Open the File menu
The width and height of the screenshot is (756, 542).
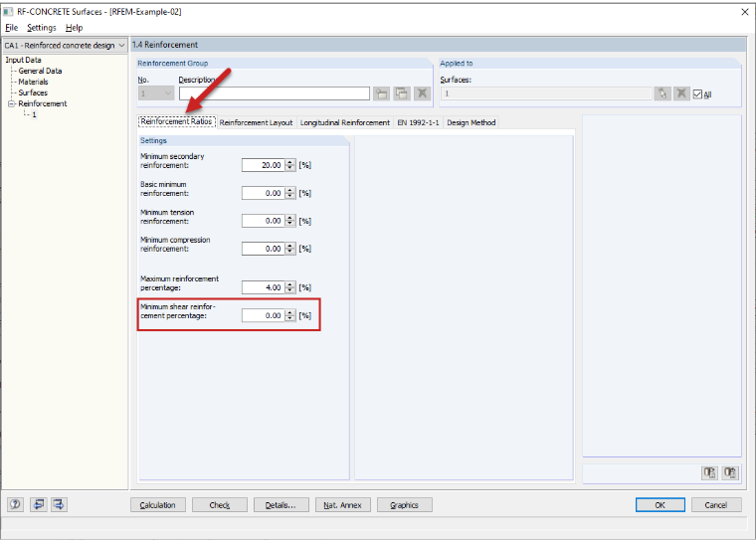12,28
